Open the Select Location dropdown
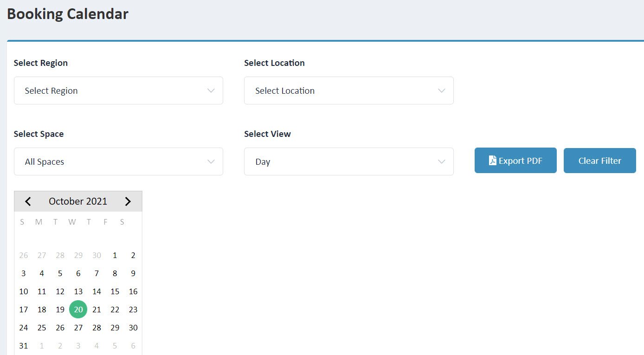 coord(348,90)
